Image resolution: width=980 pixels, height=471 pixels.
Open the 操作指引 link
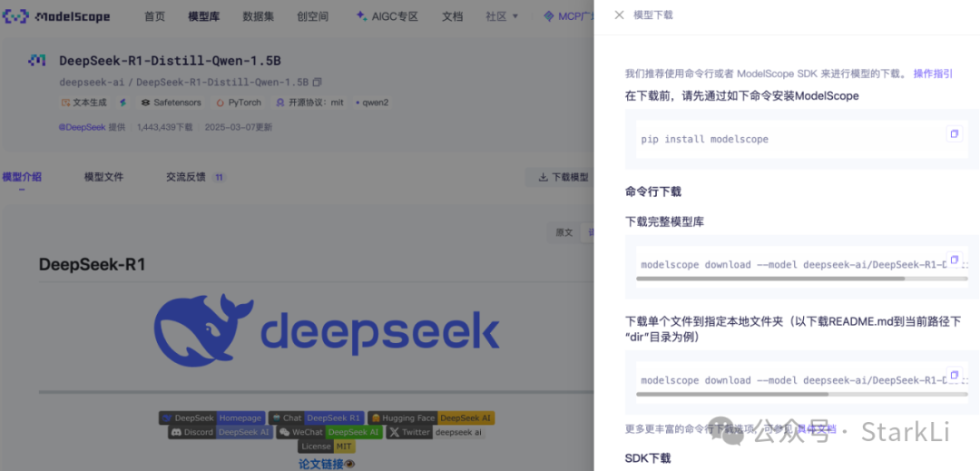[933, 74]
